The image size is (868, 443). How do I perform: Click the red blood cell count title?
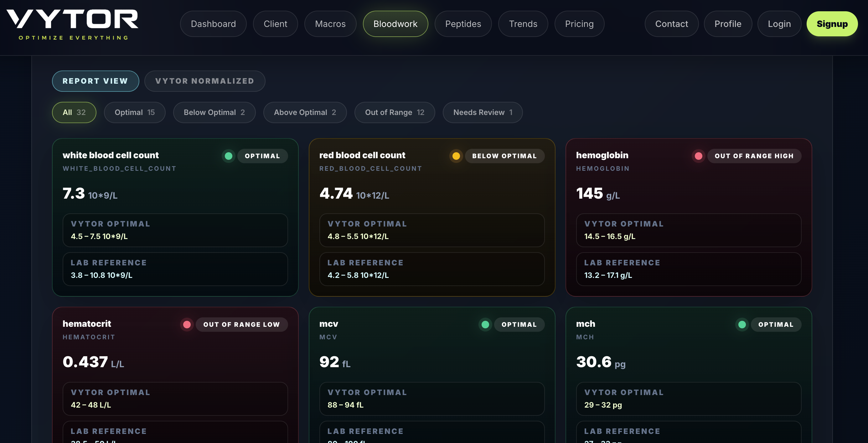point(362,155)
